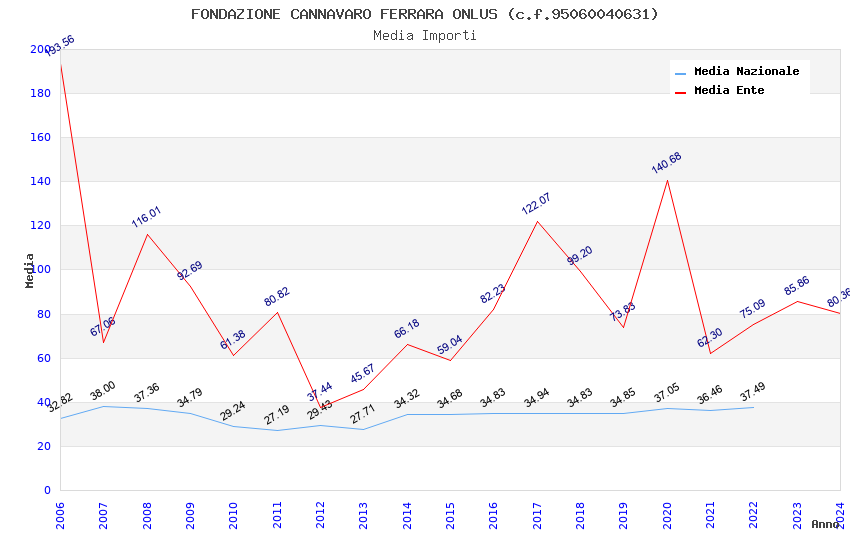Click the 193.56 data label

60,46
